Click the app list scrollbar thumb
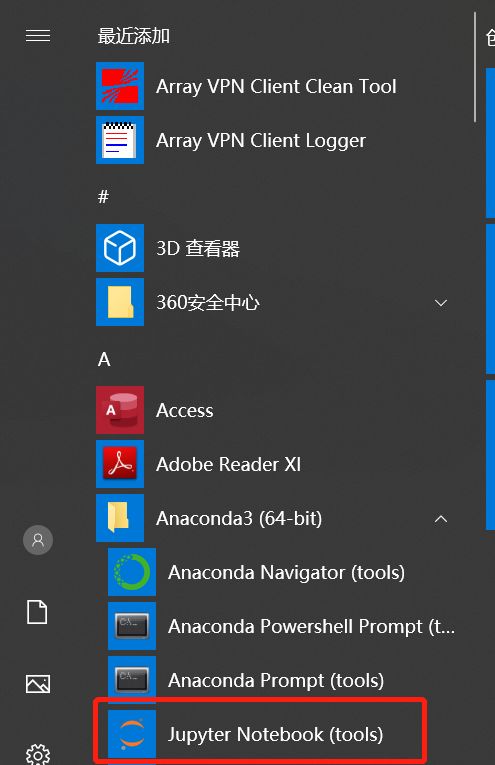 point(475,67)
